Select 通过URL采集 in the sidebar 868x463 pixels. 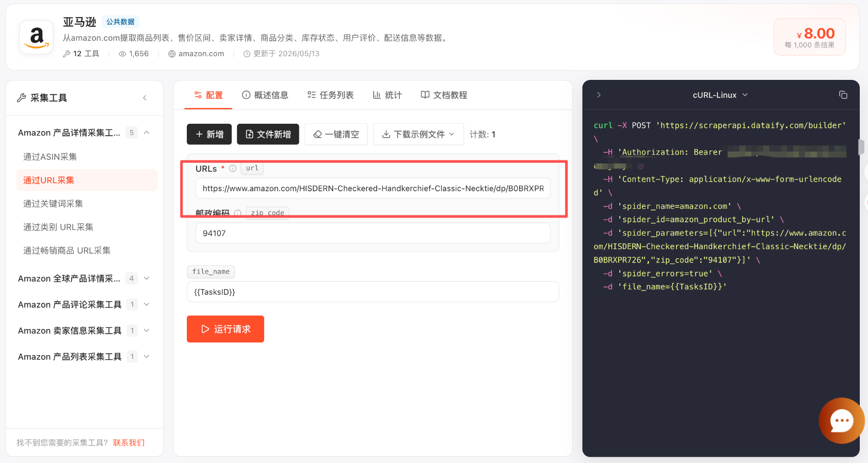tap(87, 180)
